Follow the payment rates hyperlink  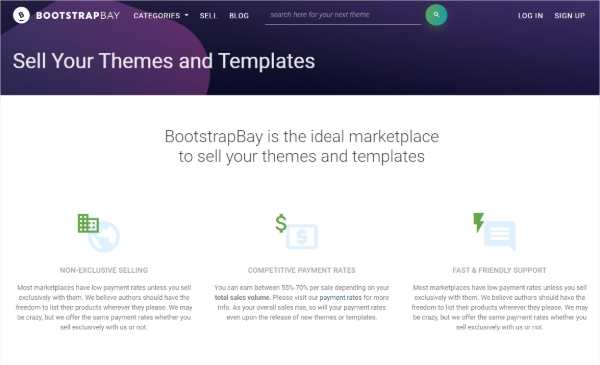pos(340,297)
